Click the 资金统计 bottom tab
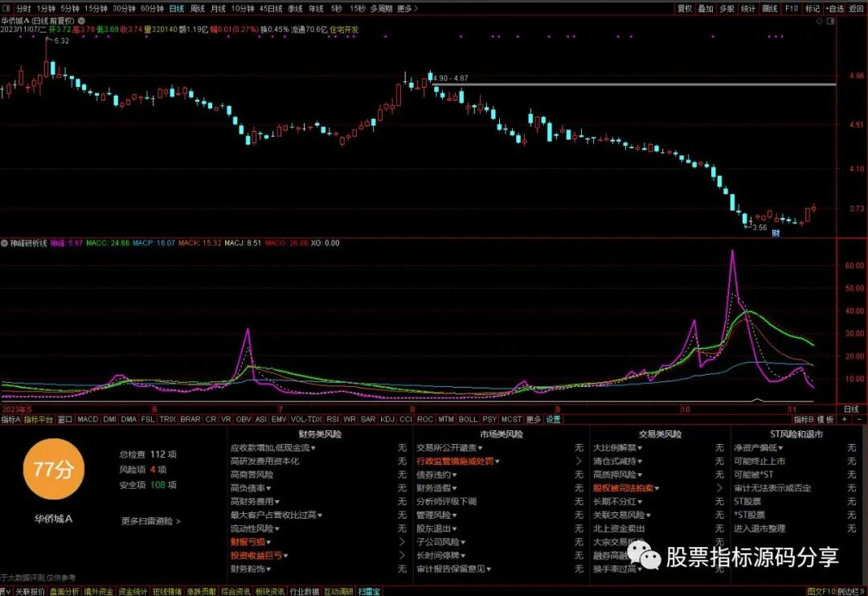This screenshot has width=868, height=596. [x=133, y=591]
